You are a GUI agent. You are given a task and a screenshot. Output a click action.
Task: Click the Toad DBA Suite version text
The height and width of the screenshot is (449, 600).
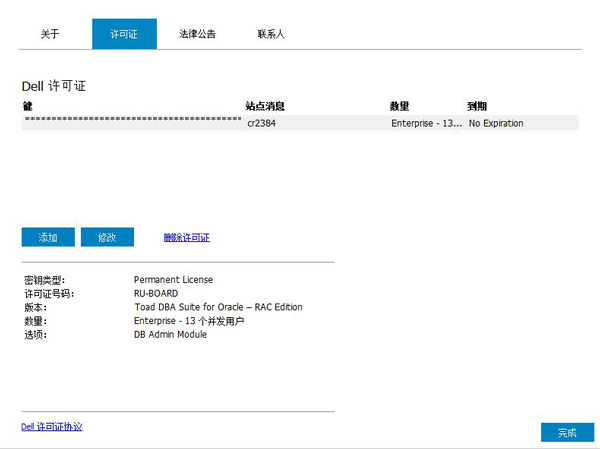tap(218, 307)
